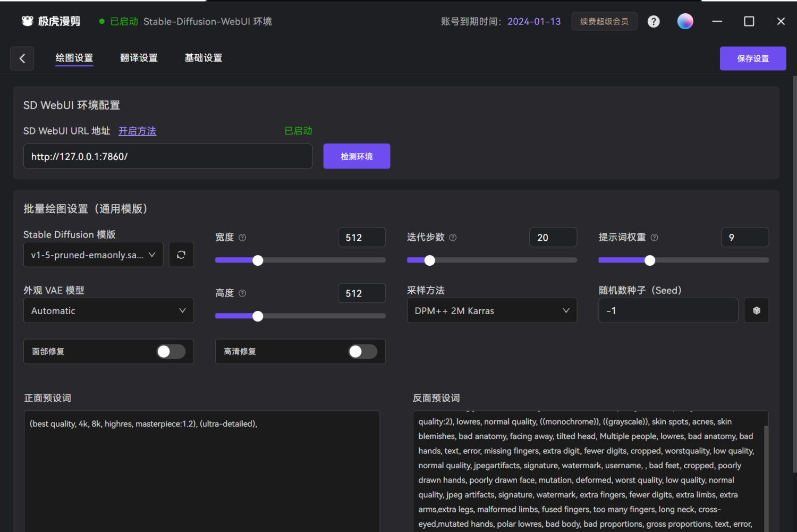Click the green 已启动 status in title bar
This screenshot has width=797, height=532.
click(124, 21)
